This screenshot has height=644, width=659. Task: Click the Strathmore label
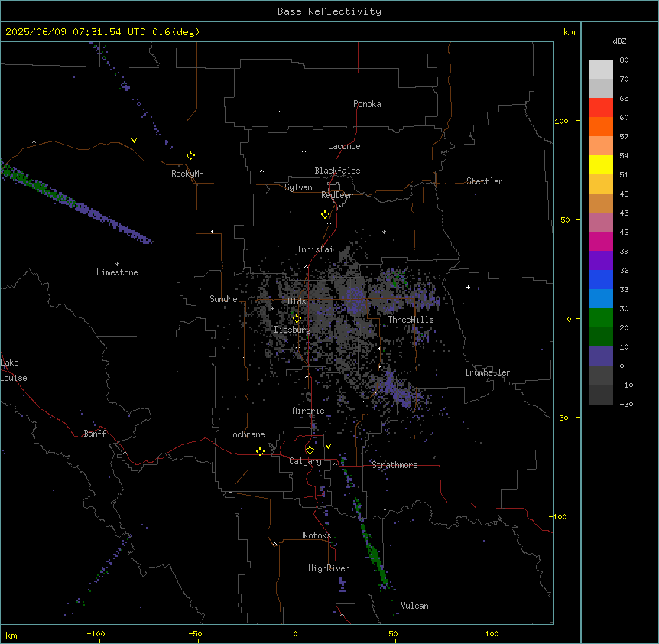click(x=394, y=465)
